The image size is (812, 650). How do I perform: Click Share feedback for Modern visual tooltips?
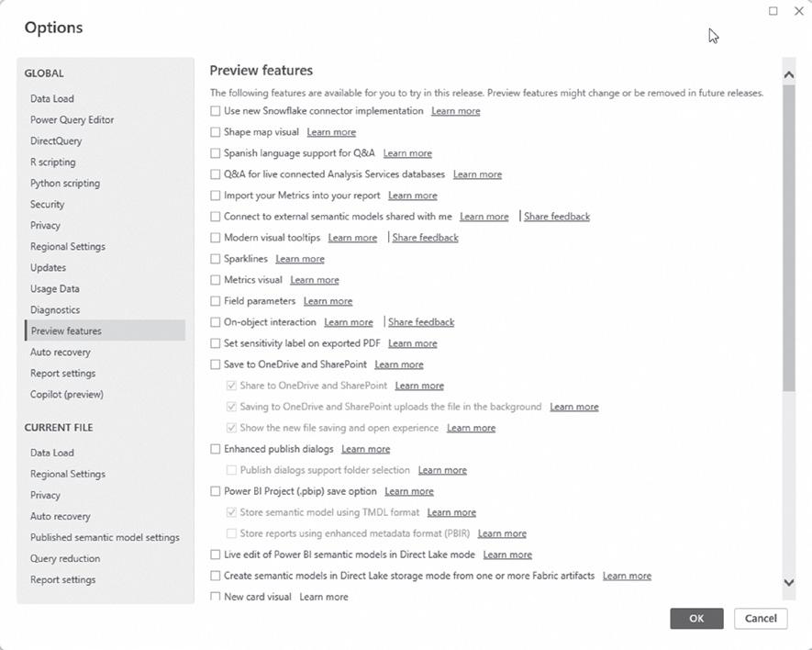pos(425,238)
